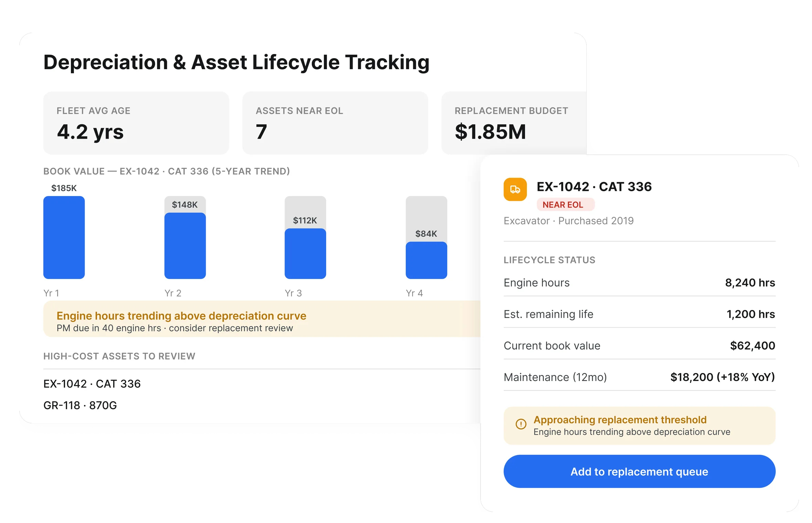812x523 pixels.
Task: Open EX-1042 · CAT 336 in high-cost assets list
Action: pyautogui.click(x=92, y=384)
